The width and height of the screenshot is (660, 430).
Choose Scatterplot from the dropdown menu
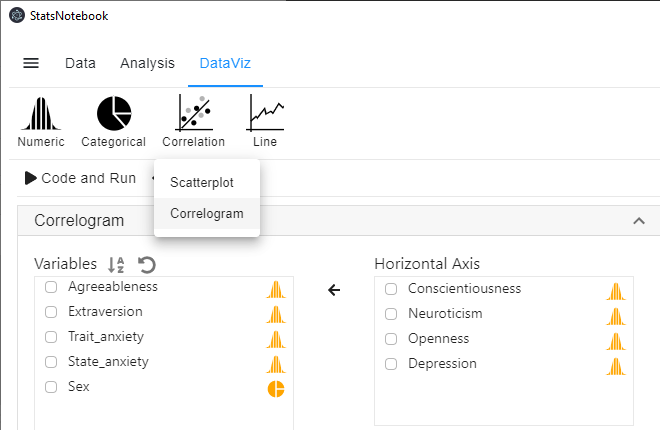coord(202,184)
